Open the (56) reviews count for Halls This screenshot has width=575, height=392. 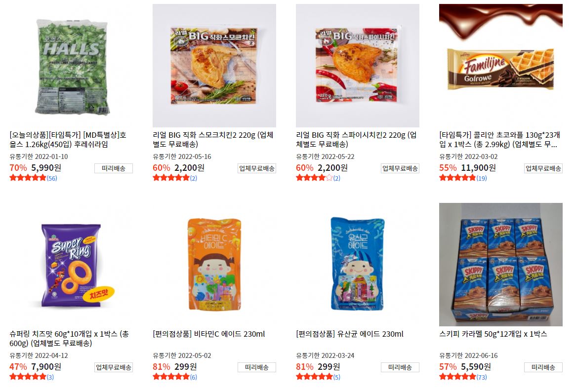point(52,178)
